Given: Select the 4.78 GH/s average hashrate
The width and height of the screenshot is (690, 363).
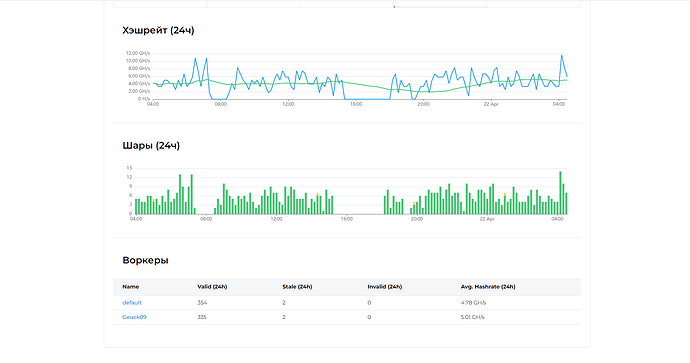Looking at the screenshot, I should tap(473, 303).
